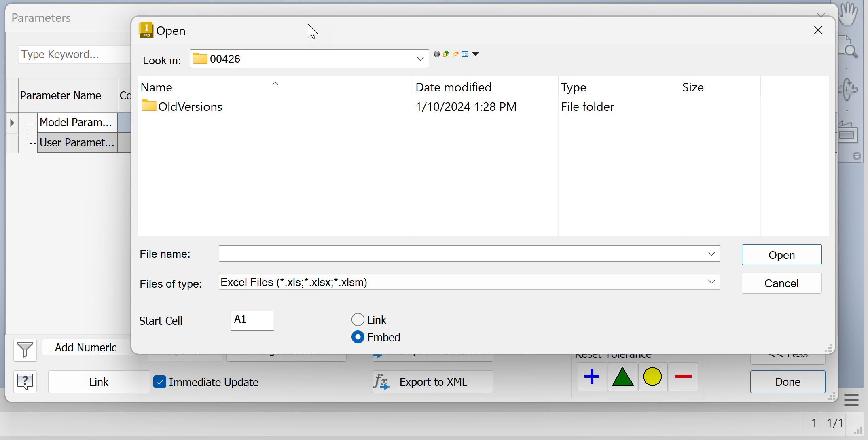Expand the Files of type dropdown
The height and width of the screenshot is (440, 868).
point(711,282)
